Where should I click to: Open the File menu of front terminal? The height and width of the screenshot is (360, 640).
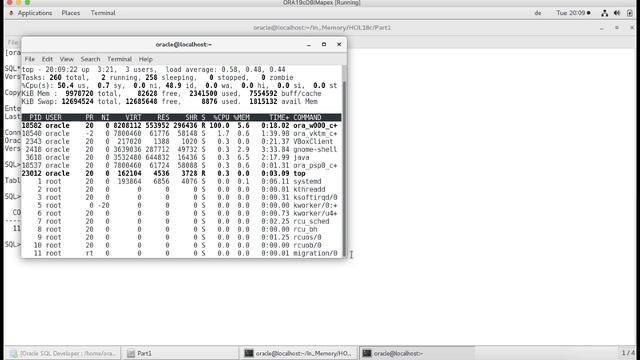[x=29, y=59]
